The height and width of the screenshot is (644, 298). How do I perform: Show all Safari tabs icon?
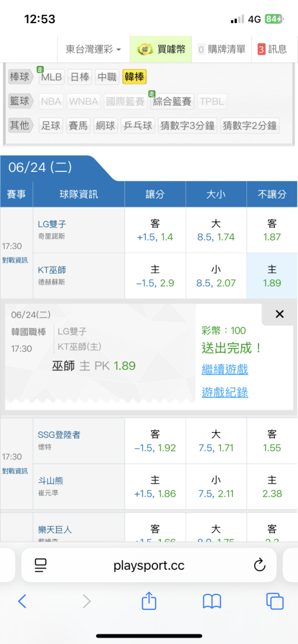[x=275, y=601]
